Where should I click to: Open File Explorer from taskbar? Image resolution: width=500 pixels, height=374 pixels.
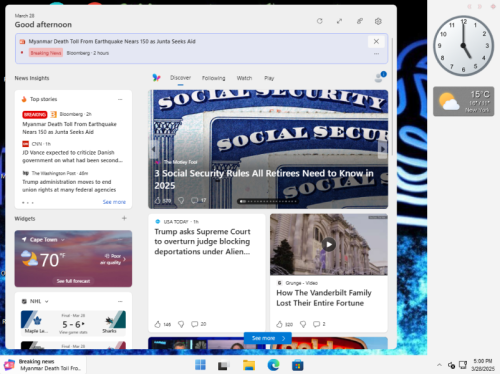pos(249,365)
